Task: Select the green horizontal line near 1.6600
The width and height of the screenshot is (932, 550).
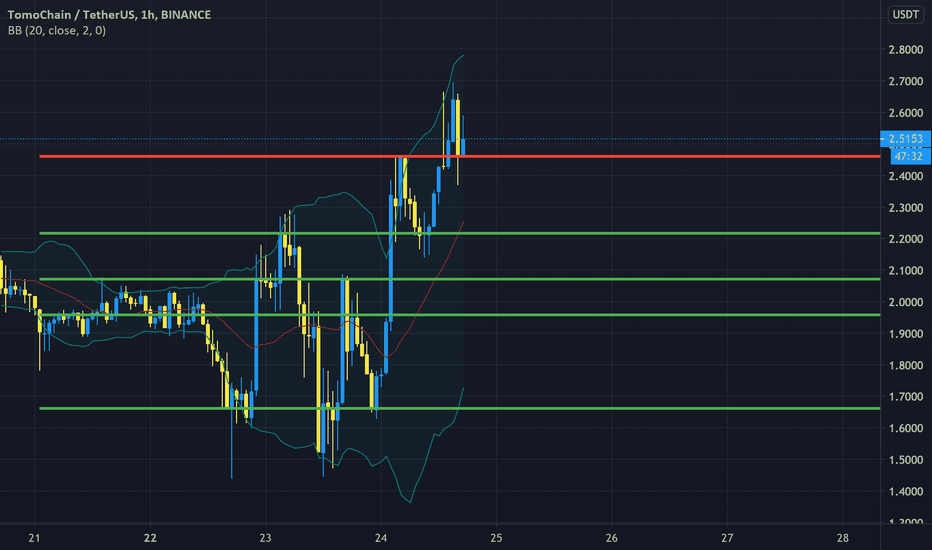Action: (459, 408)
